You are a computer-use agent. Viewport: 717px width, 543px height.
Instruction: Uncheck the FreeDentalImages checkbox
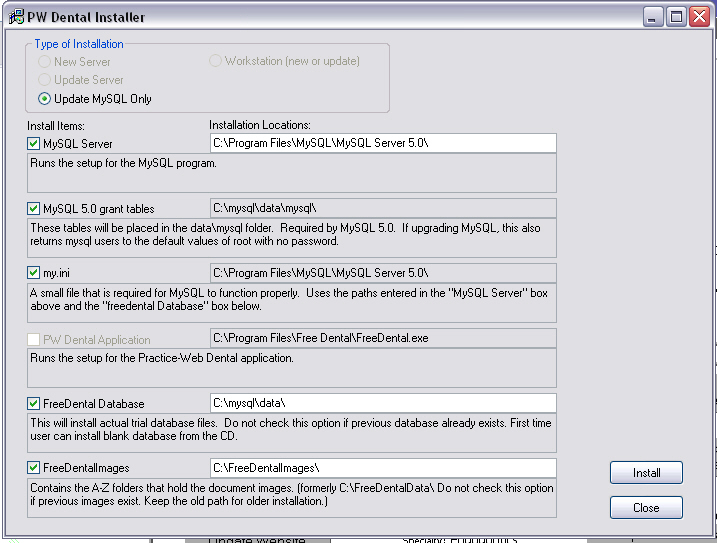point(34,468)
